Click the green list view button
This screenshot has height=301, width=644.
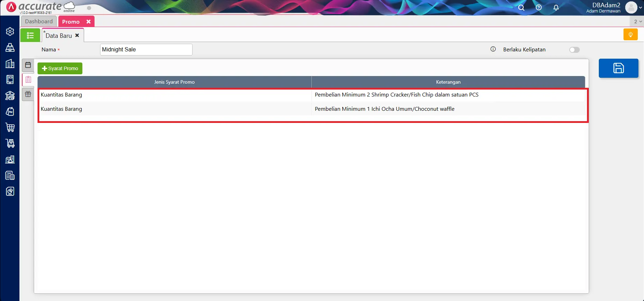tap(30, 35)
